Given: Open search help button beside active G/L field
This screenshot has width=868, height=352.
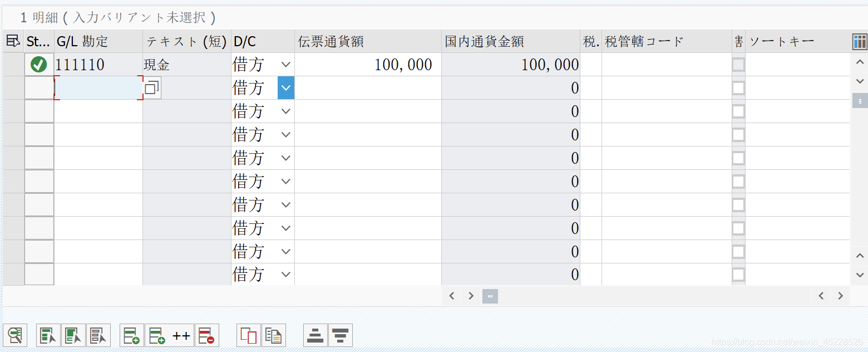Looking at the screenshot, I should click(152, 88).
